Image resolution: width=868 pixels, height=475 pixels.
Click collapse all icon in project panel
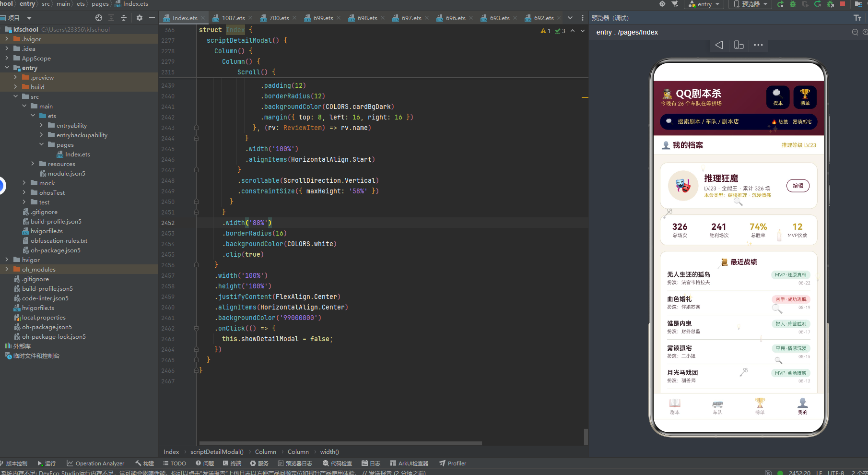point(124,18)
